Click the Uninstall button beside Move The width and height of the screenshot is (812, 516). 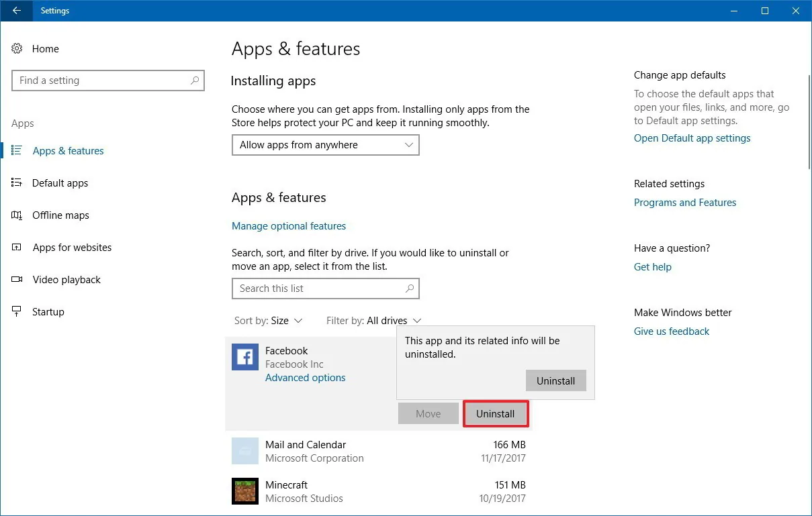point(496,414)
